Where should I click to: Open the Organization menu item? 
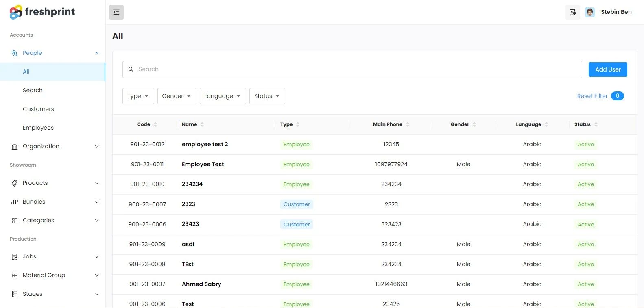[52, 146]
